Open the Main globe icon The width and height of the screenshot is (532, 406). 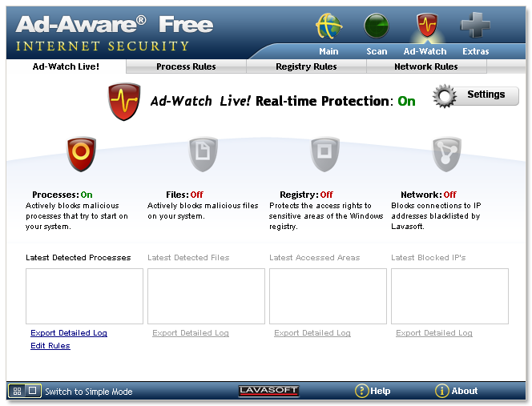coord(328,26)
